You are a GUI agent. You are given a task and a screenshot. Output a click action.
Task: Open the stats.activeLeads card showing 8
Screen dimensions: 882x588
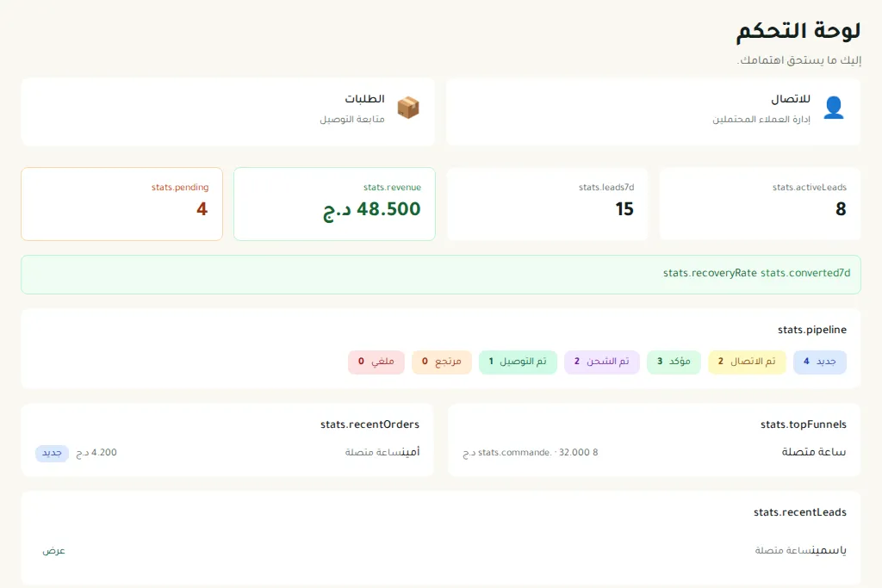pyautogui.click(x=760, y=204)
